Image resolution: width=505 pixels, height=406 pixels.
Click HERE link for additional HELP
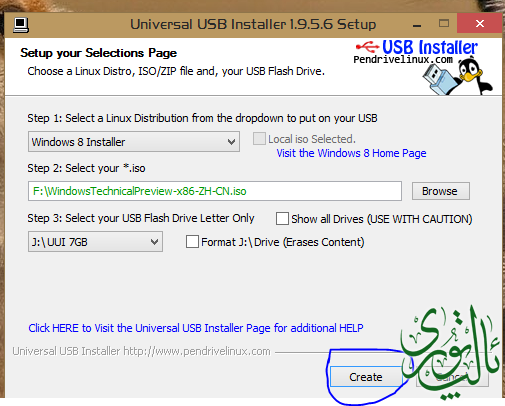[196, 328]
